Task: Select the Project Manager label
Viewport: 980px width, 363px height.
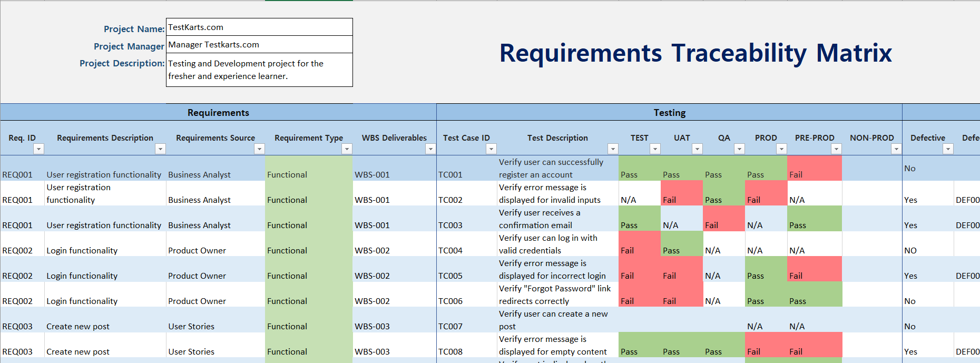Action: point(129,46)
